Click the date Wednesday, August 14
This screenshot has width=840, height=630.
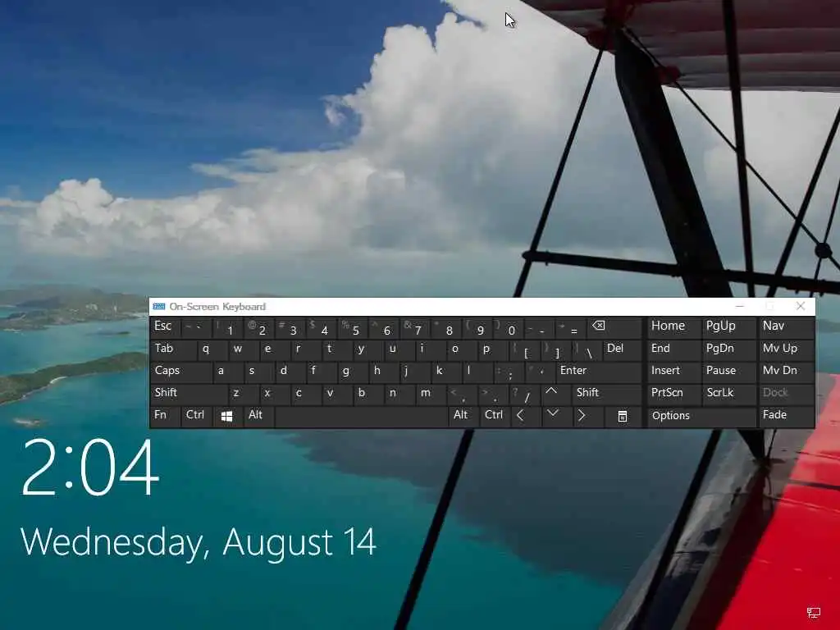click(x=199, y=543)
